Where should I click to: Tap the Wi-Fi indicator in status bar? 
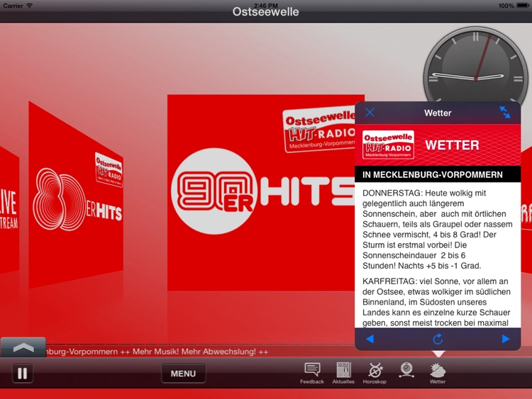click(30, 6)
